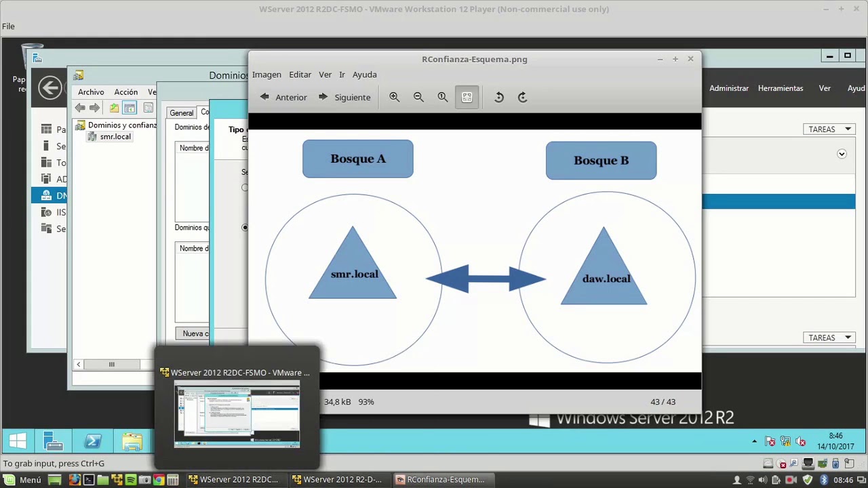
Task: Switch to General tab in properties
Action: (x=181, y=113)
